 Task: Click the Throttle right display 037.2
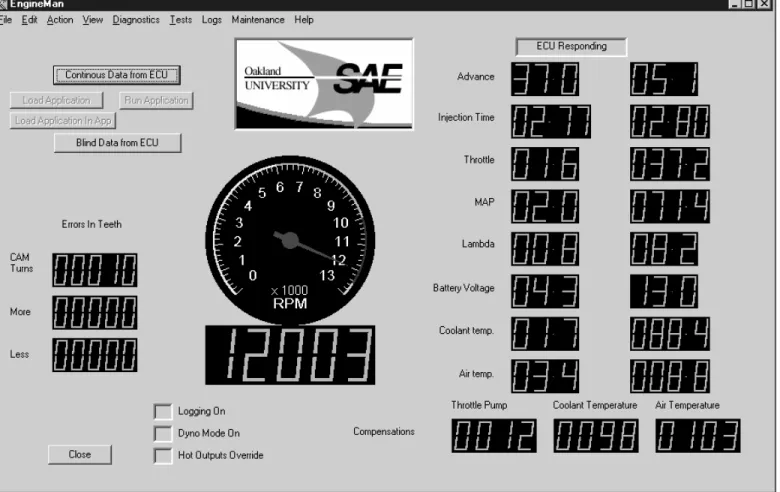670,164
